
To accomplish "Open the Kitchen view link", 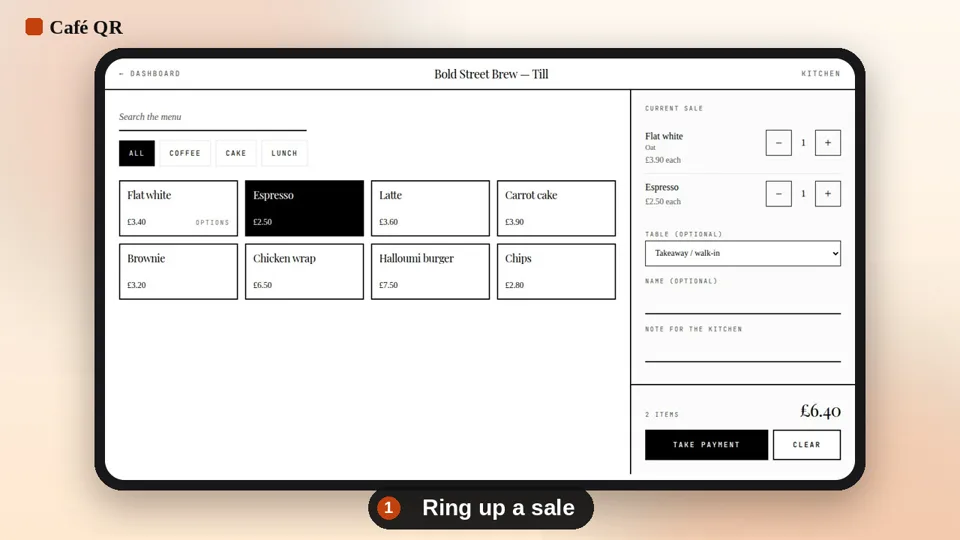I will 820,73.
